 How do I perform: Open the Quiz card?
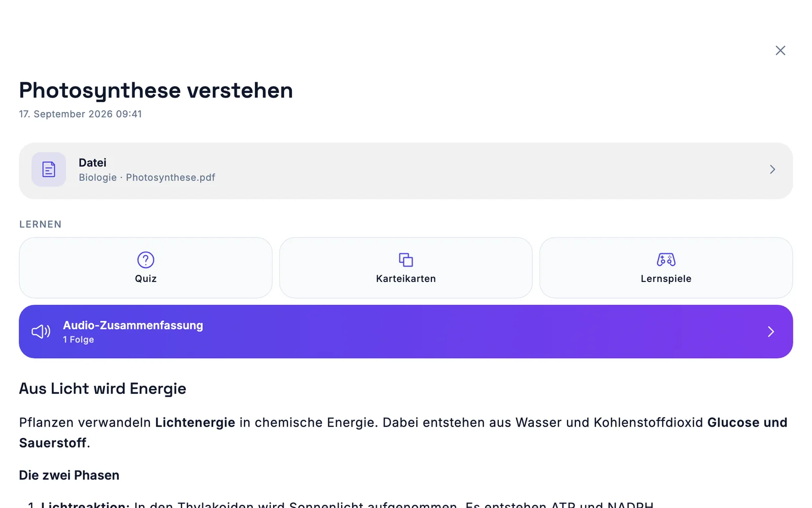pyautogui.click(x=146, y=268)
